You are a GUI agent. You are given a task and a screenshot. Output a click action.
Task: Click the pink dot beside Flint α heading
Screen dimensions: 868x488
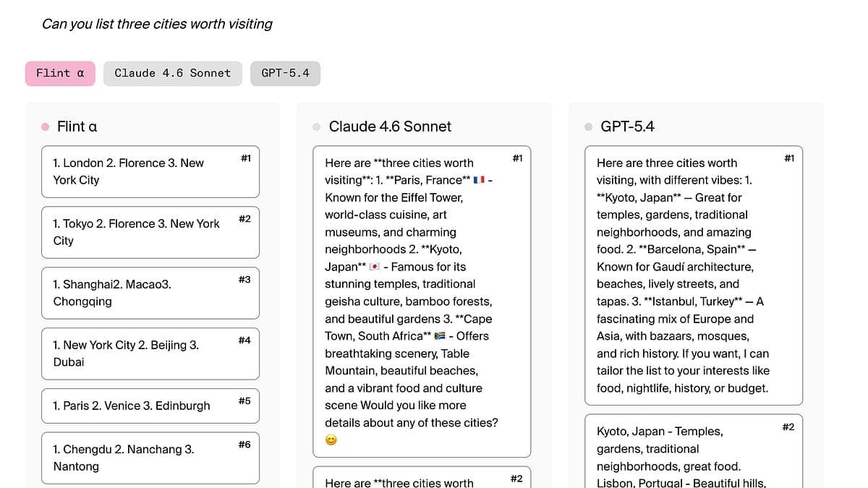[x=46, y=127]
